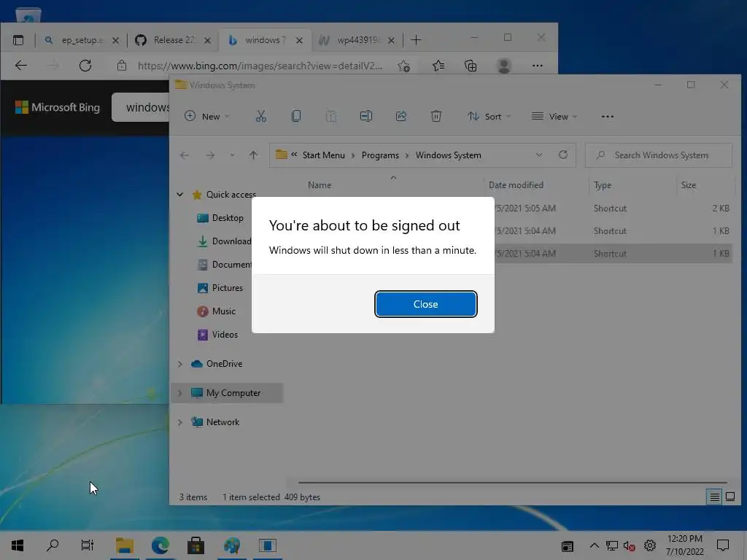Expand the My Computer tree node

180,393
